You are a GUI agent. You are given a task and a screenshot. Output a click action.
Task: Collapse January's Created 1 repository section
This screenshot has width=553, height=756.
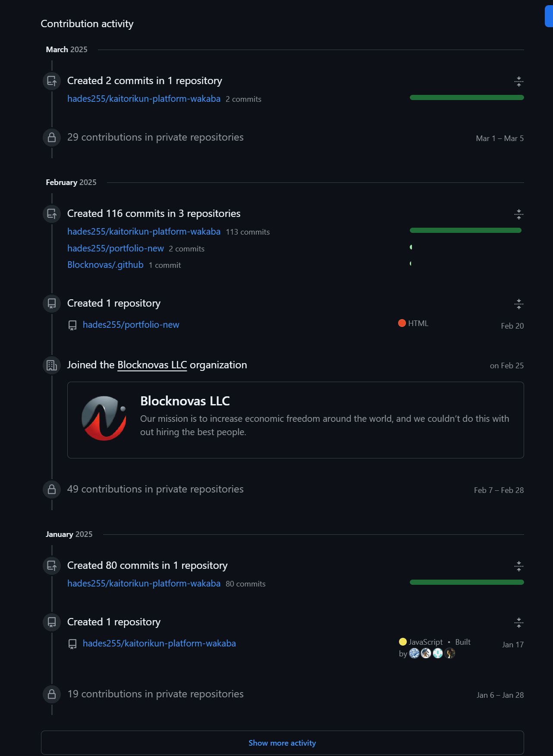pyautogui.click(x=518, y=623)
